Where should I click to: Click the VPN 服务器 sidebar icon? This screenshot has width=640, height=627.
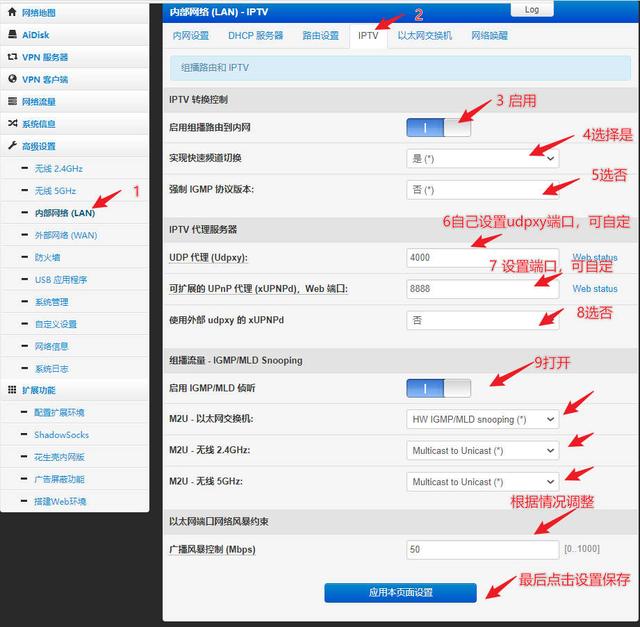[x=13, y=57]
